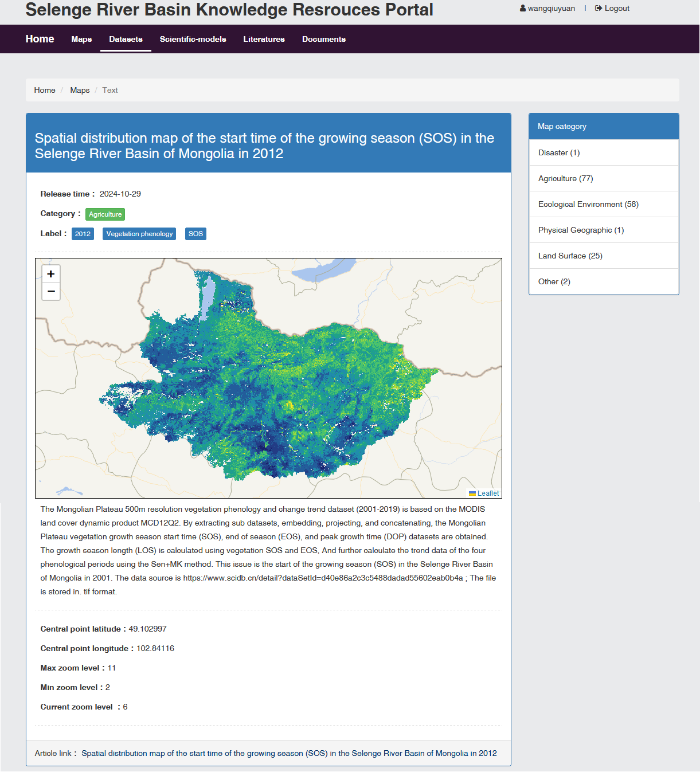Image resolution: width=700 pixels, height=772 pixels.
Task: Zoom in on the map
Action: pos(51,274)
